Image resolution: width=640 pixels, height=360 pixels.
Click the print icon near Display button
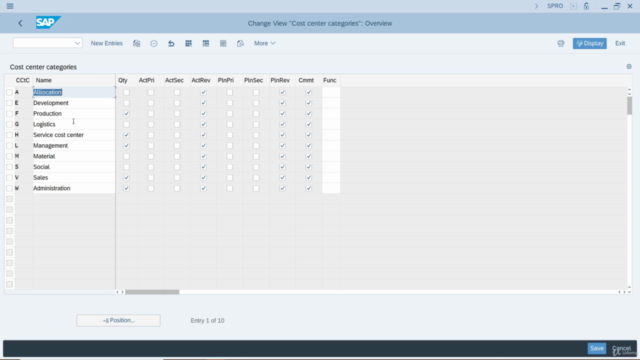(x=561, y=43)
